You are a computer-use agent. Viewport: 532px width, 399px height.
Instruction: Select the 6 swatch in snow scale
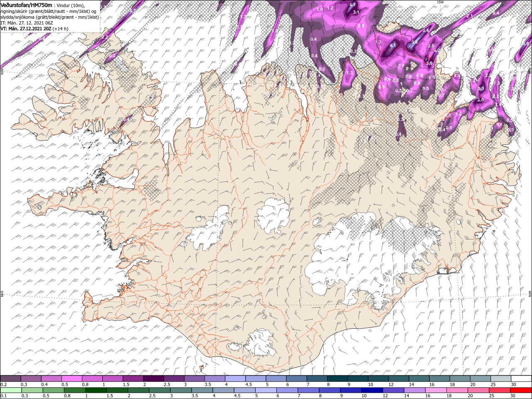[x=296, y=378]
